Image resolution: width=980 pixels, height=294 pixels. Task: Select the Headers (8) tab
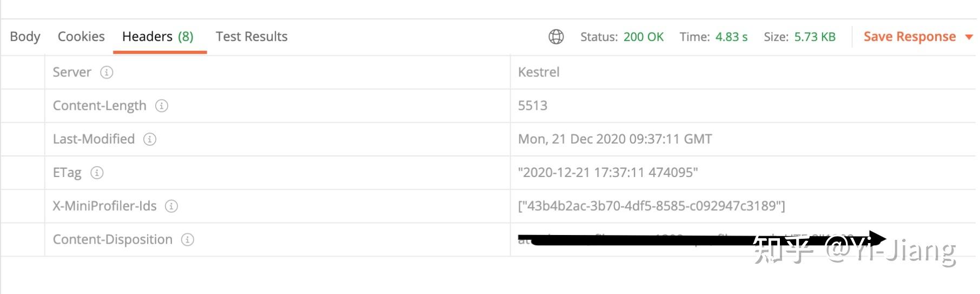click(158, 37)
